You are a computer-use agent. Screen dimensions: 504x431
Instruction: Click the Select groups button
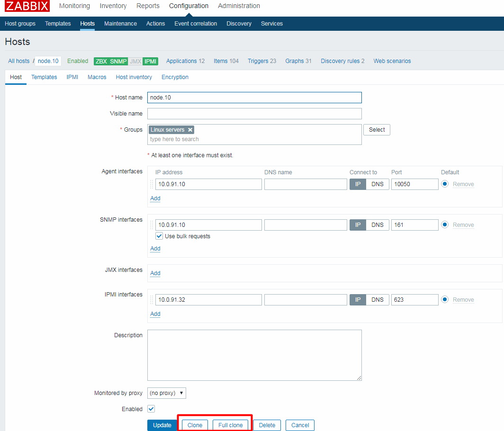[x=377, y=130]
